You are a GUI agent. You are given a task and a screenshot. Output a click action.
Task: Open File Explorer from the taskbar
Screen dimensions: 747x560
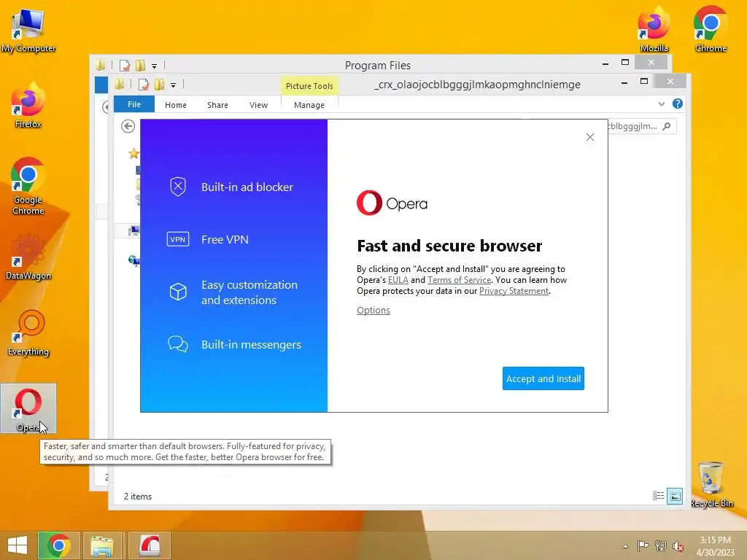[102, 545]
